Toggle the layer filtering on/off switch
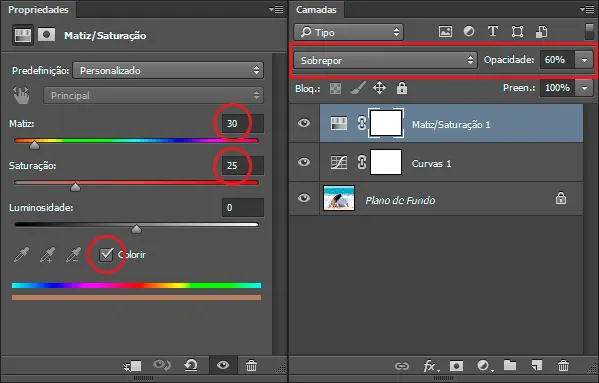 [589, 31]
